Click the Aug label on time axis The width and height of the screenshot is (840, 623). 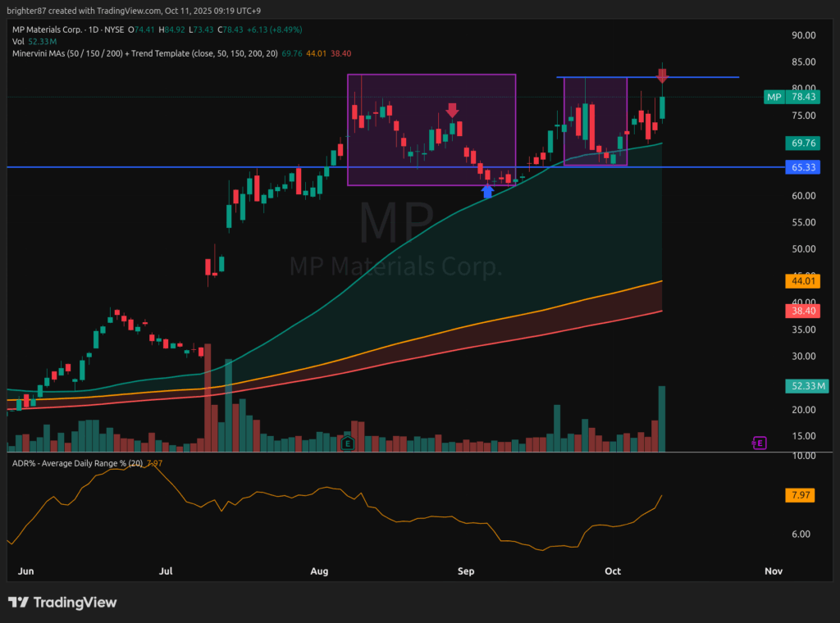click(x=321, y=571)
